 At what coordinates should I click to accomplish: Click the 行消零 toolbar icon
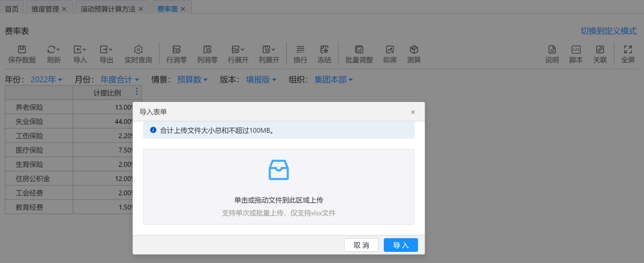176,50
